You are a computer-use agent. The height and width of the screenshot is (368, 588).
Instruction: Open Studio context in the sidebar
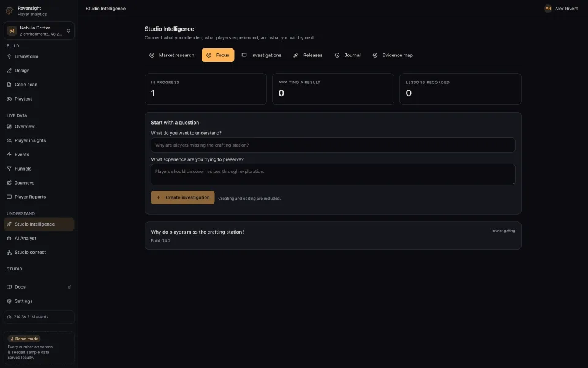(39, 252)
